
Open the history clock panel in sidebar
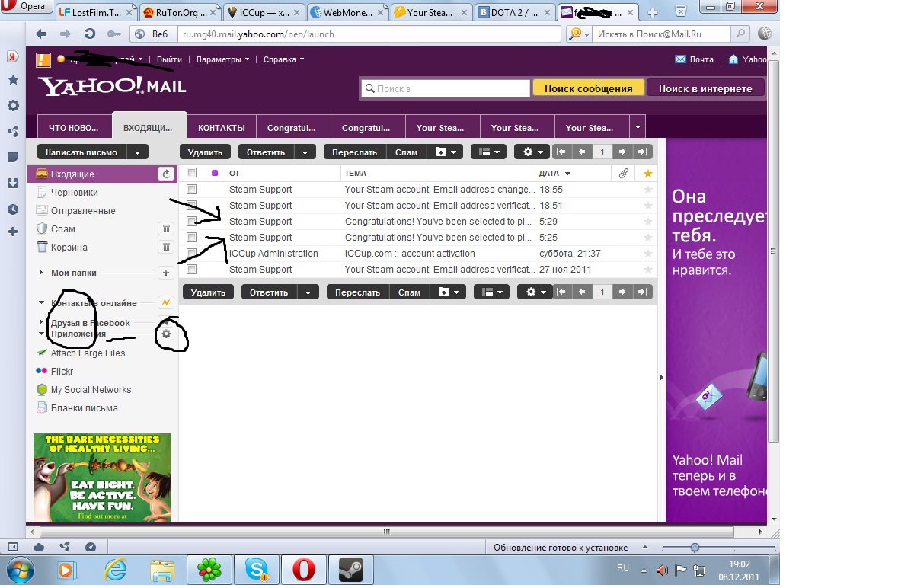(x=13, y=209)
